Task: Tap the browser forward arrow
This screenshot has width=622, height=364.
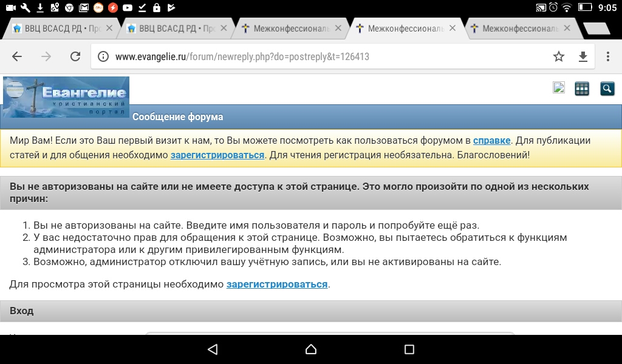Action: click(46, 56)
